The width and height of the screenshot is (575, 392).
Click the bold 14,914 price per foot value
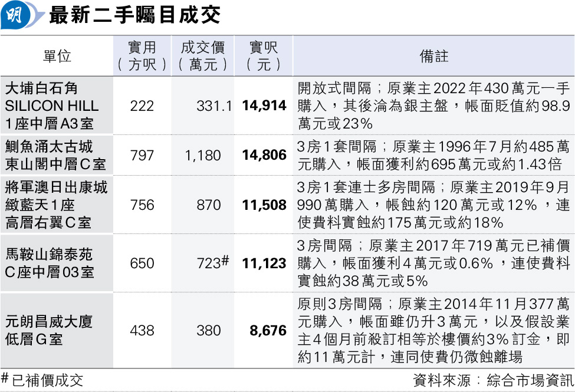tap(264, 106)
